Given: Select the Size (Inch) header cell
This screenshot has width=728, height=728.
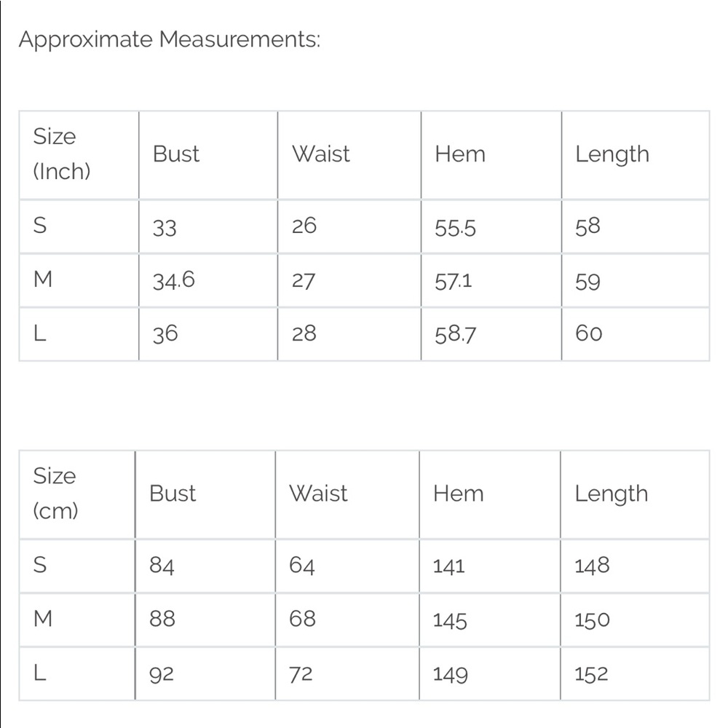Looking at the screenshot, I should point(62,154).
